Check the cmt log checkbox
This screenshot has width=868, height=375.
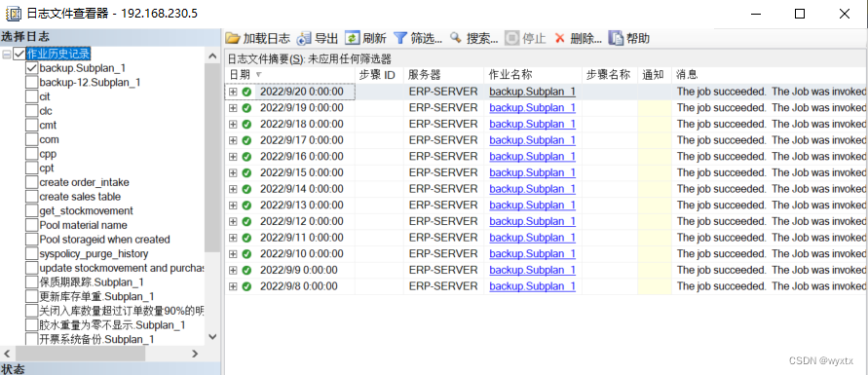click(31, 126)
